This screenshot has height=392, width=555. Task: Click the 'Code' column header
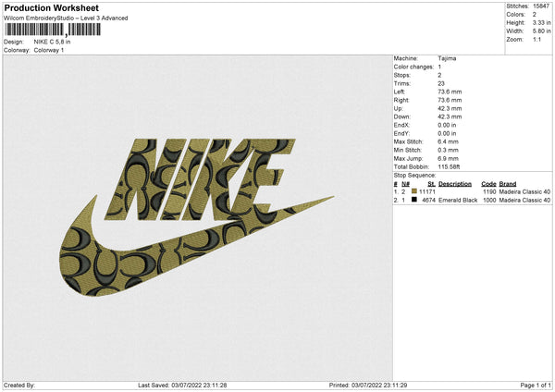click(x=488, y=184)
